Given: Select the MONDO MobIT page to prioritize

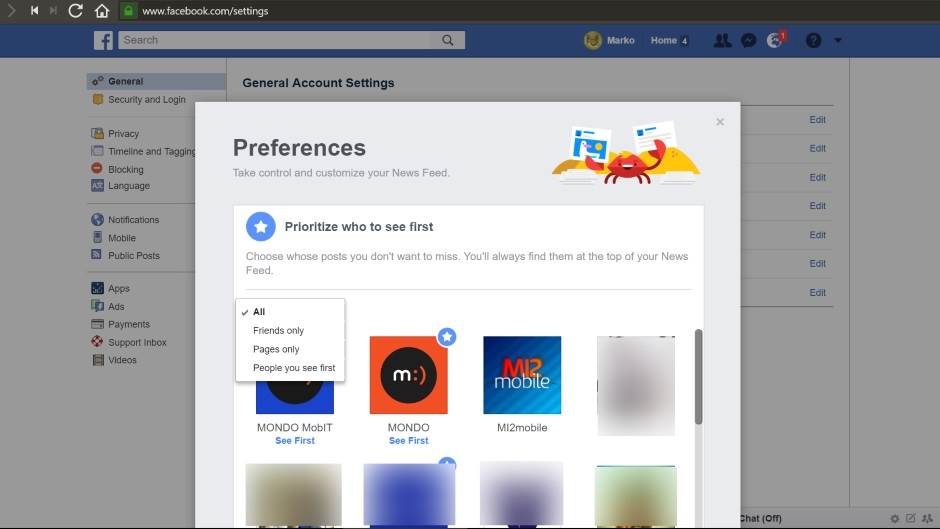Looking at the screenshot, I should point(295,400).
